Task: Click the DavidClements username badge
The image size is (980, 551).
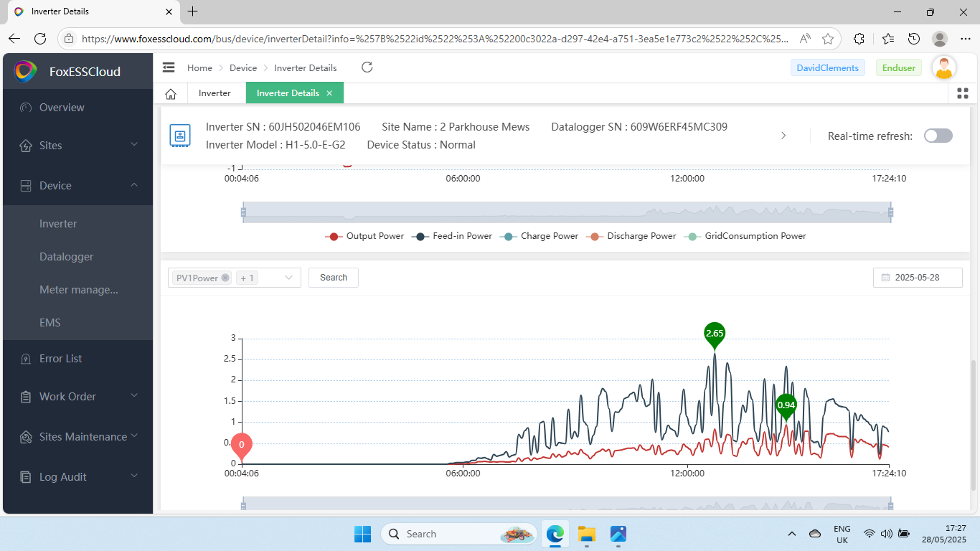Action: pyautogui.click(x=828, y=67)
